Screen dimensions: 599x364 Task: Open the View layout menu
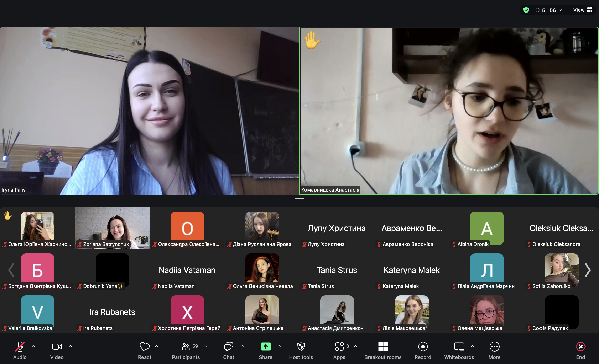click(x=583, y=10)
